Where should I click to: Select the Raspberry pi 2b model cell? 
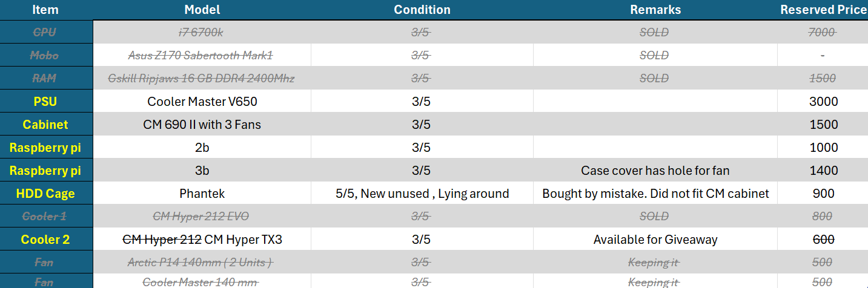tap(202, 148)
